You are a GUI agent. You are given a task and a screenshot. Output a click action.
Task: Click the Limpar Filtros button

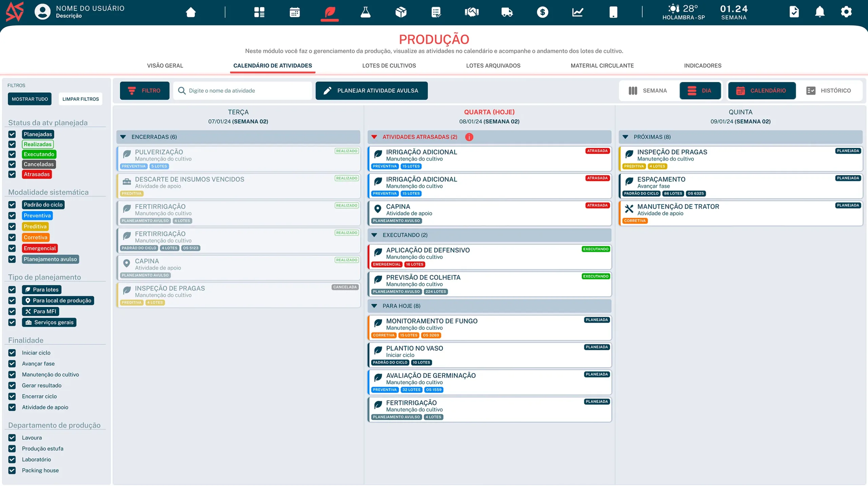(x=80, y=99)
